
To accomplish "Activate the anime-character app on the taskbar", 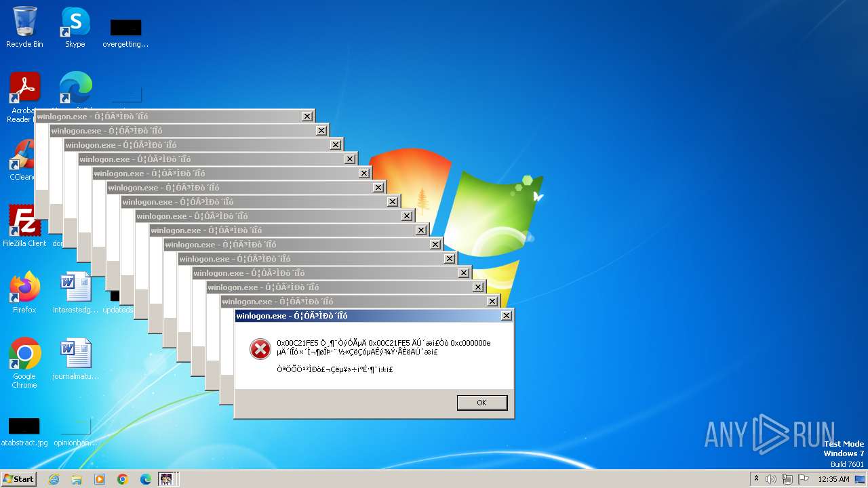I will click(x=166, y=479).
